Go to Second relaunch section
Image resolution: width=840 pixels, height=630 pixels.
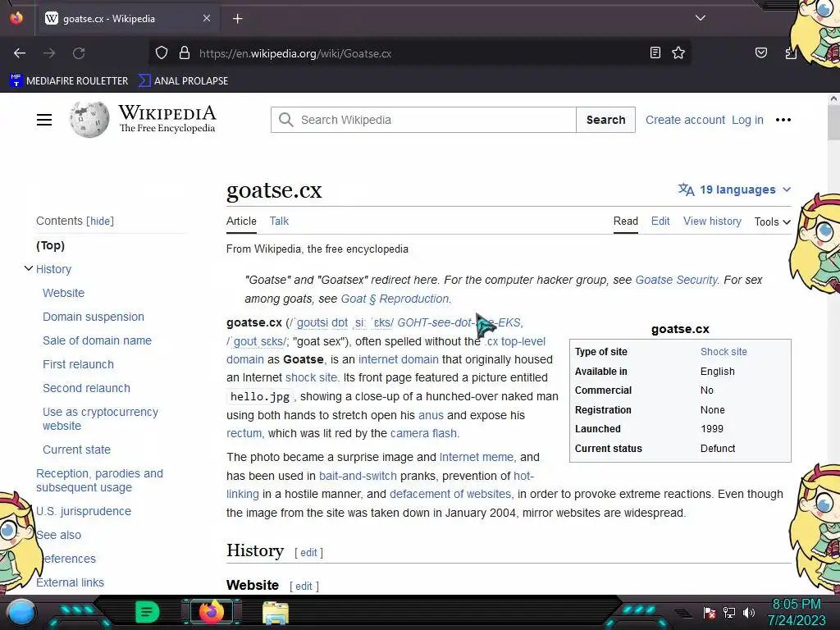pyautogui.click(x=86, y=388)
